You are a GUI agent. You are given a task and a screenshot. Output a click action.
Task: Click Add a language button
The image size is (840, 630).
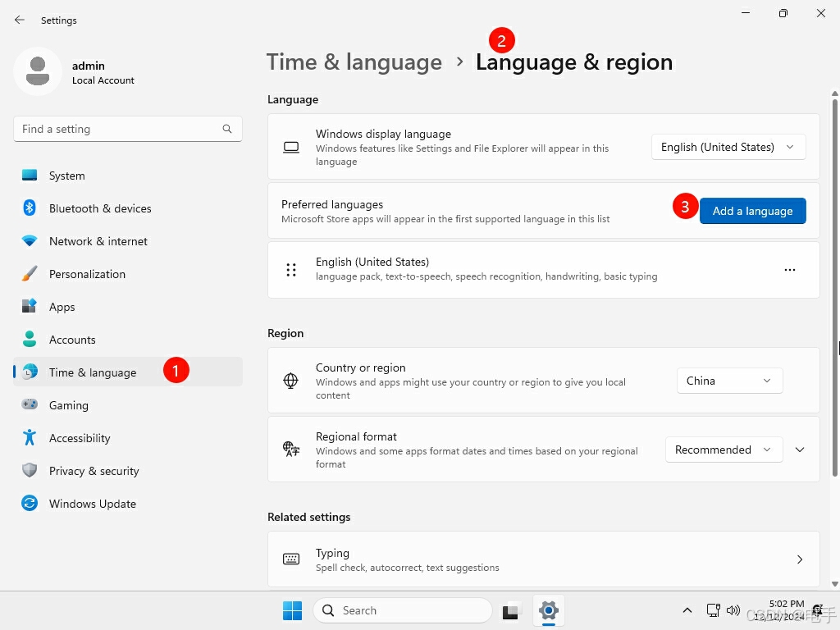click(752, 211)
